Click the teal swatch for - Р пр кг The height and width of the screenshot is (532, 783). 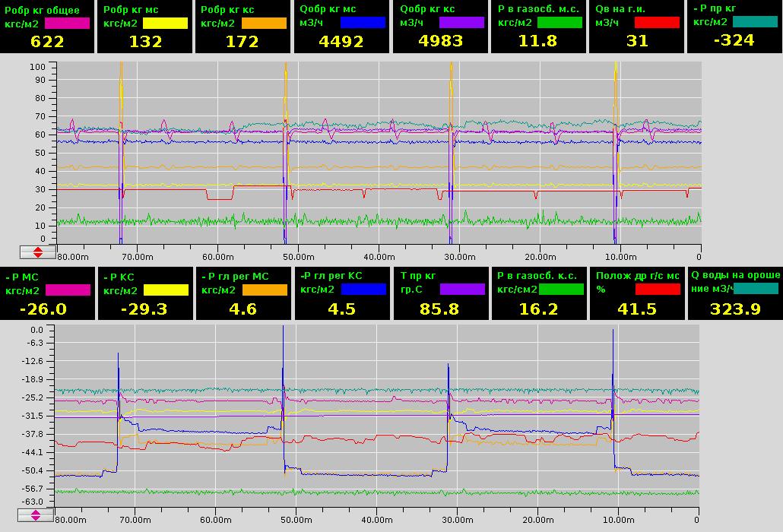756,22
